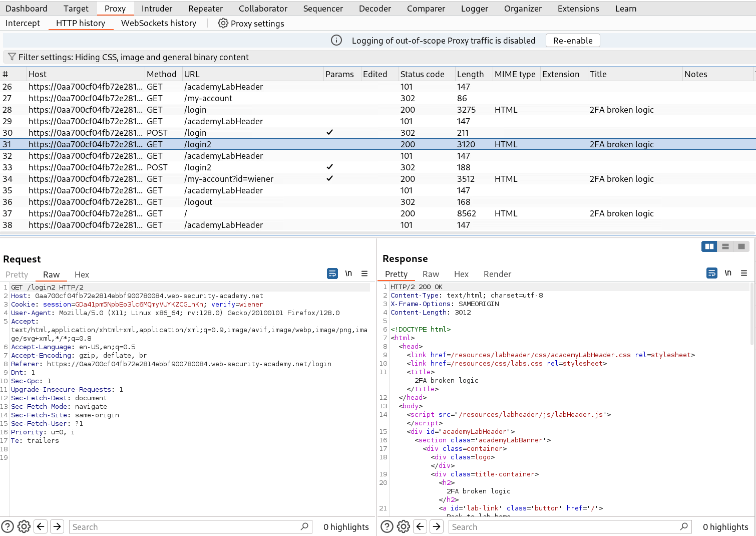Toggle word wrap in the Response editor
The image size is (756, 536).
click(x=711, y=273)
